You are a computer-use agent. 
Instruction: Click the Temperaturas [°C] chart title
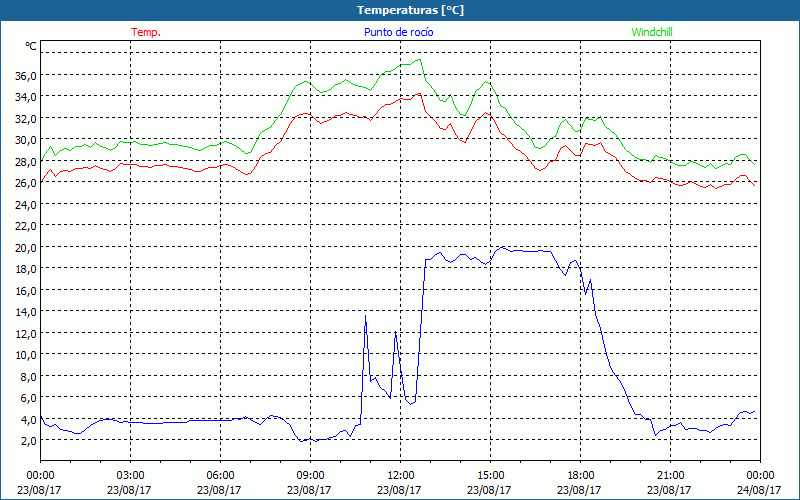[410, 10]
